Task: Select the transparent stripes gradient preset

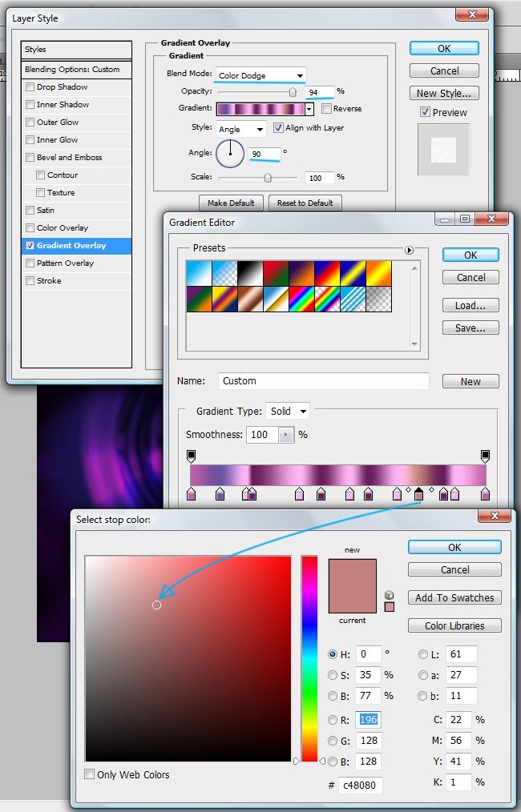Action: coord(352,299)
